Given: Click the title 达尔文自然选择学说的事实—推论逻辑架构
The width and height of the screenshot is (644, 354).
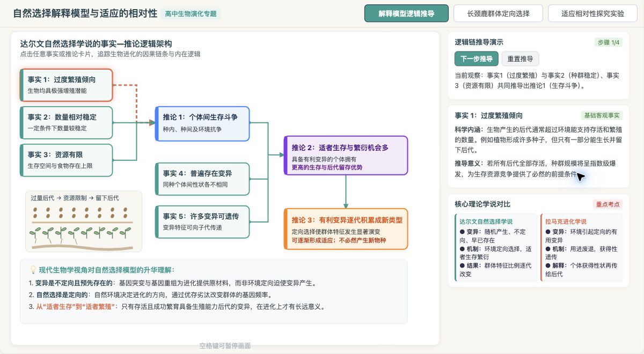Looking at the screenshot, I should 96,43.
